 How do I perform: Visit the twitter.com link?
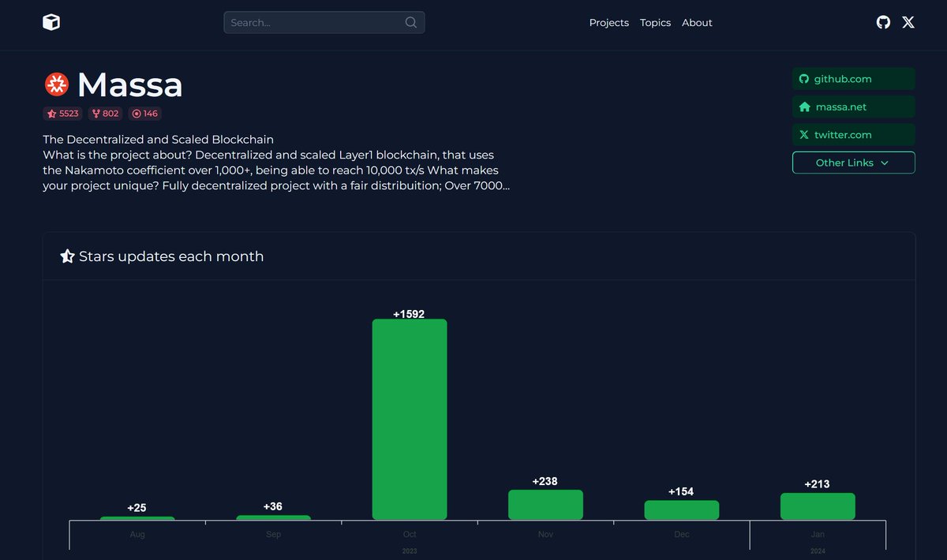click(x=853, y=135)
